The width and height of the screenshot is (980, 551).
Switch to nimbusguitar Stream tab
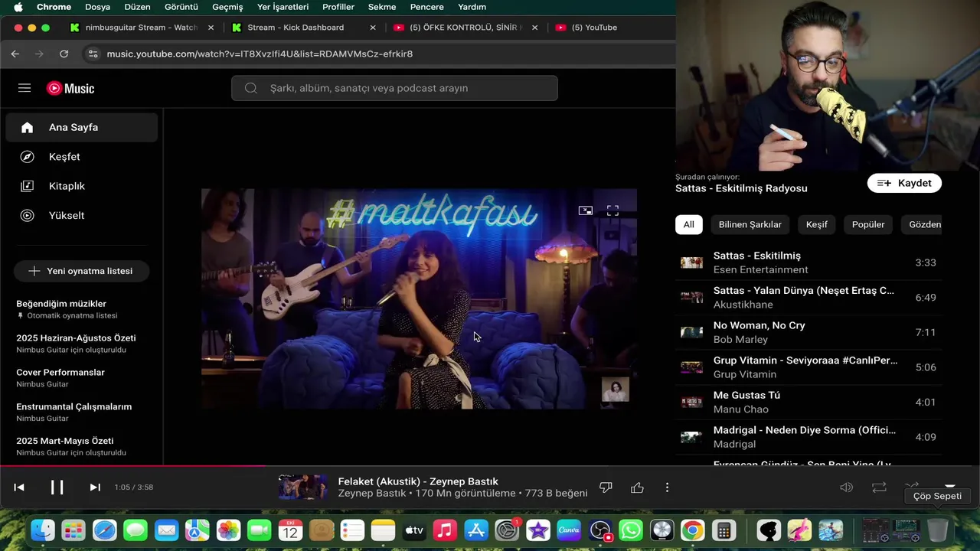(x=141, y=28)
